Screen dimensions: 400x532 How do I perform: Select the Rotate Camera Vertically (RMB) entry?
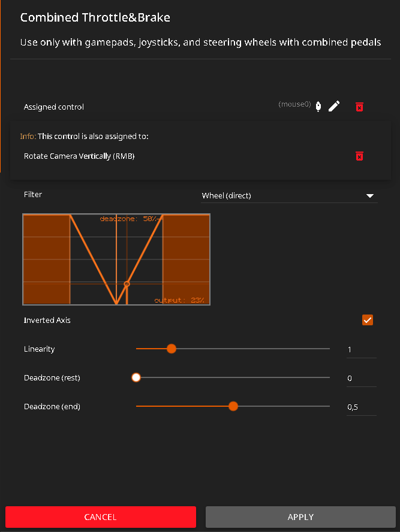(79, 156)
